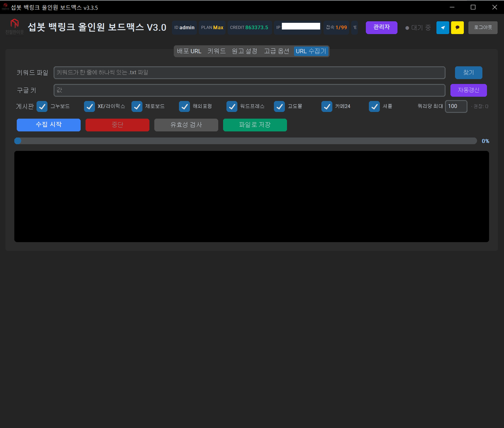Maximize the window
Image resolution: width=504 pixels, height=428 pixels.
pos(473,7)
